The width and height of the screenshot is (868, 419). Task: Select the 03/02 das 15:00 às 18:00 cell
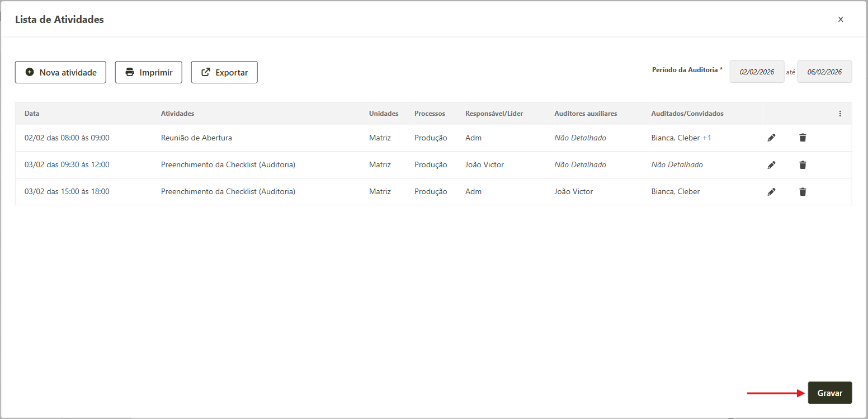point(67,191)
